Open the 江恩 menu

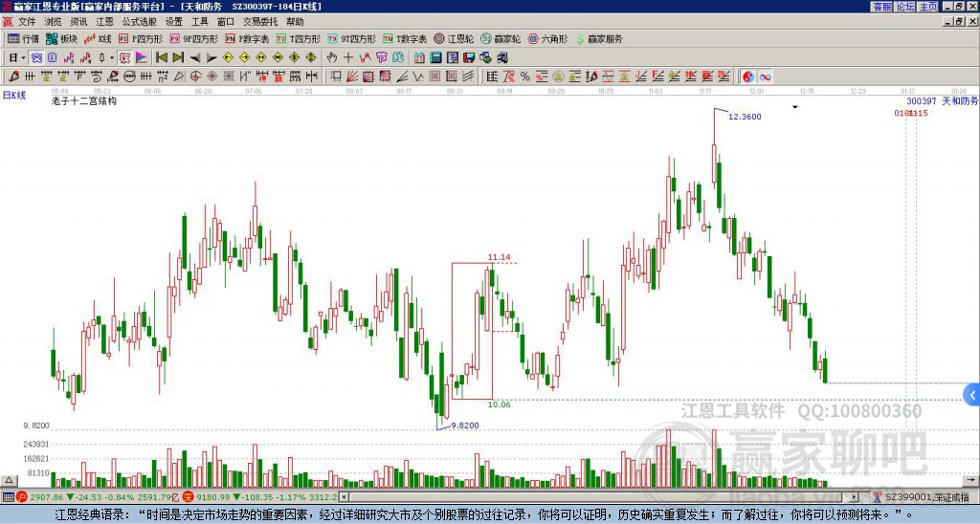[104, 22]
